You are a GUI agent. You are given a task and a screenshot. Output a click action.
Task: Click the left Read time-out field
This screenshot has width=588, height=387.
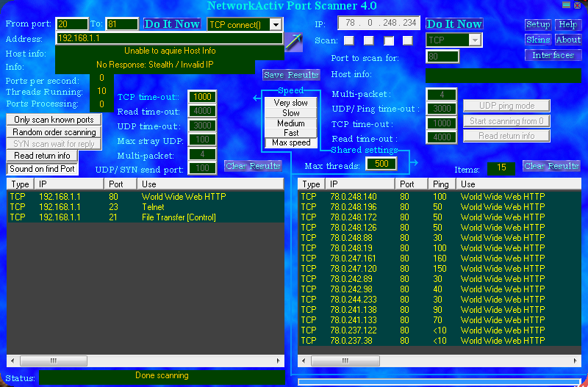pyautogui.click(x=202, y=111)
